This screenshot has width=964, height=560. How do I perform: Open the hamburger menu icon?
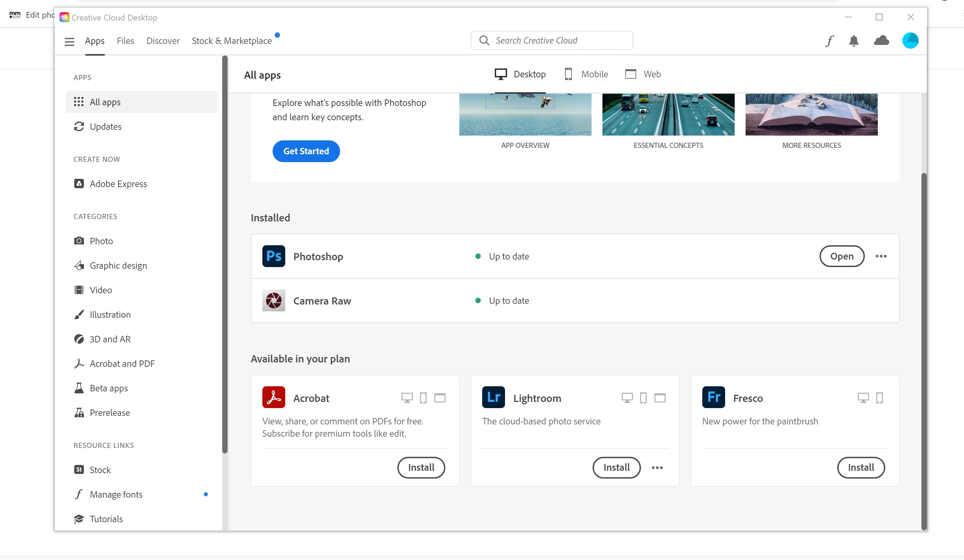pyautogui.click(x=69, y=41)
